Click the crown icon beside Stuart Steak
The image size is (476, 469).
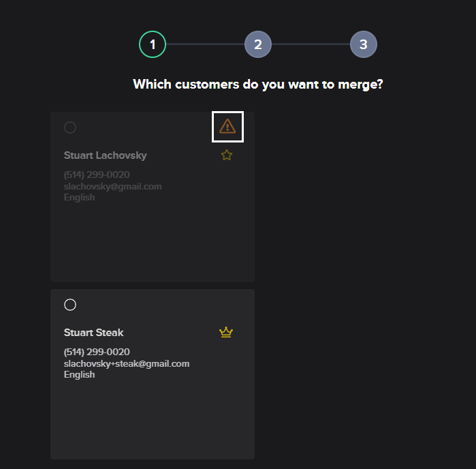[226, 333]
